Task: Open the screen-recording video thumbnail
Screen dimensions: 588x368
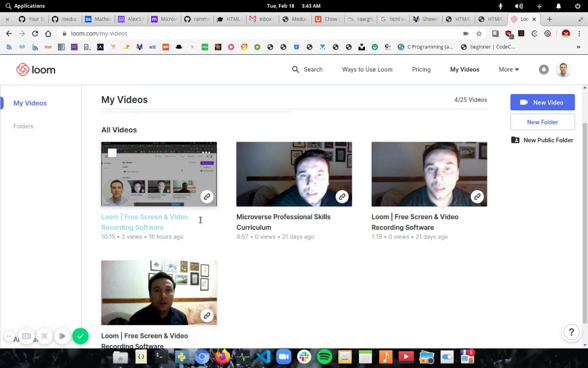Action: (159, 174)
